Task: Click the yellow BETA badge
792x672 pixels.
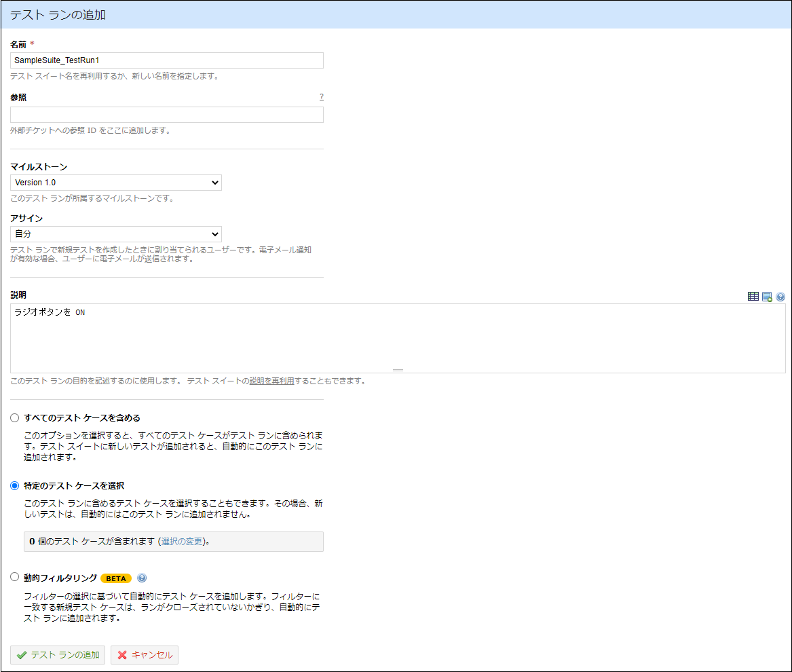Action: (x=116, y=578)
